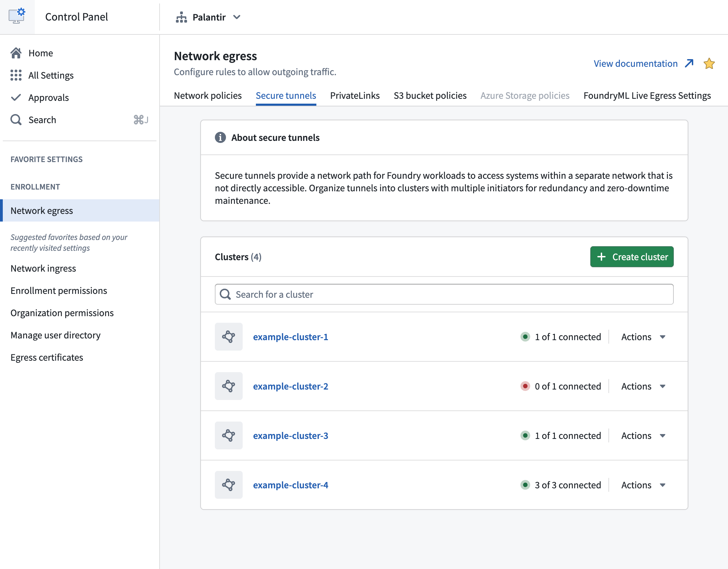This screenshot has height=569, width=728.
Task: Click the Home house icon in sidebar
Action: click(16, 53)
